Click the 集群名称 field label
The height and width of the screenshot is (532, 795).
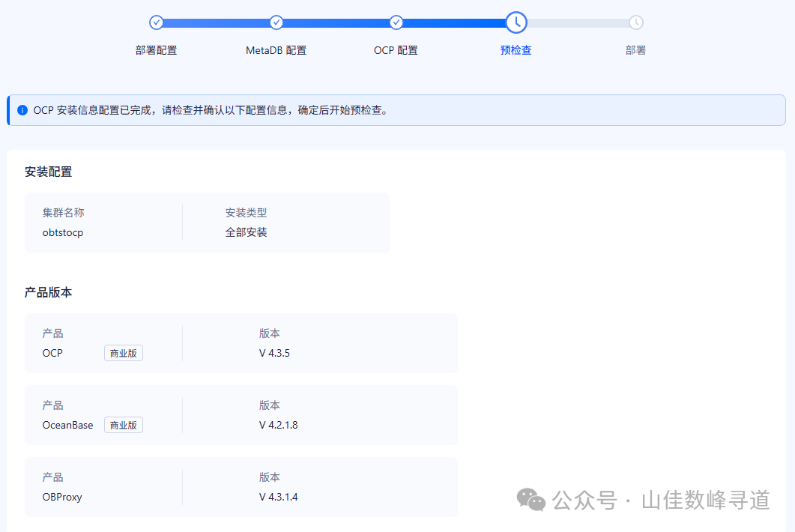click(x=63, y=213)
